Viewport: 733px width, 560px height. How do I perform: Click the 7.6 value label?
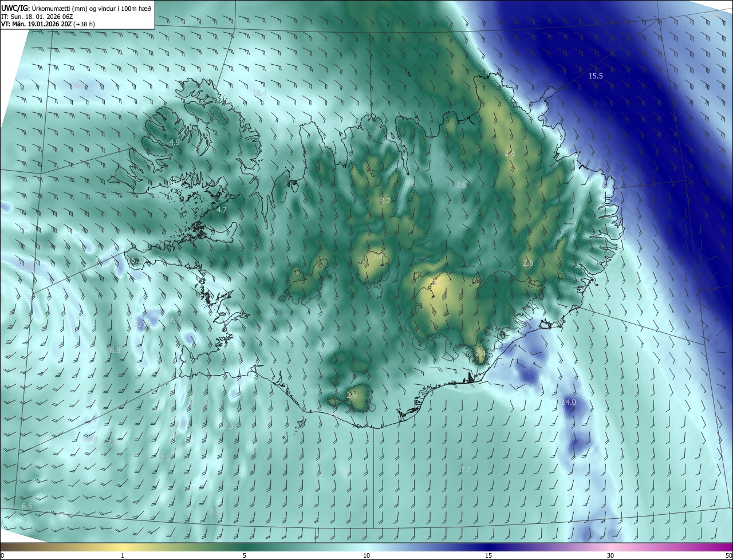(x=461, y=185)
